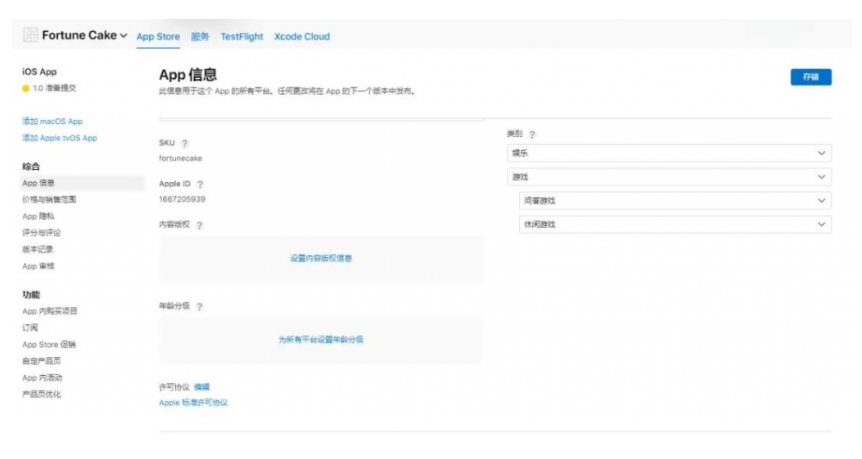Click the blue 存储 save button
Viewport: 862px width, 459px height.
click(811, 77)
